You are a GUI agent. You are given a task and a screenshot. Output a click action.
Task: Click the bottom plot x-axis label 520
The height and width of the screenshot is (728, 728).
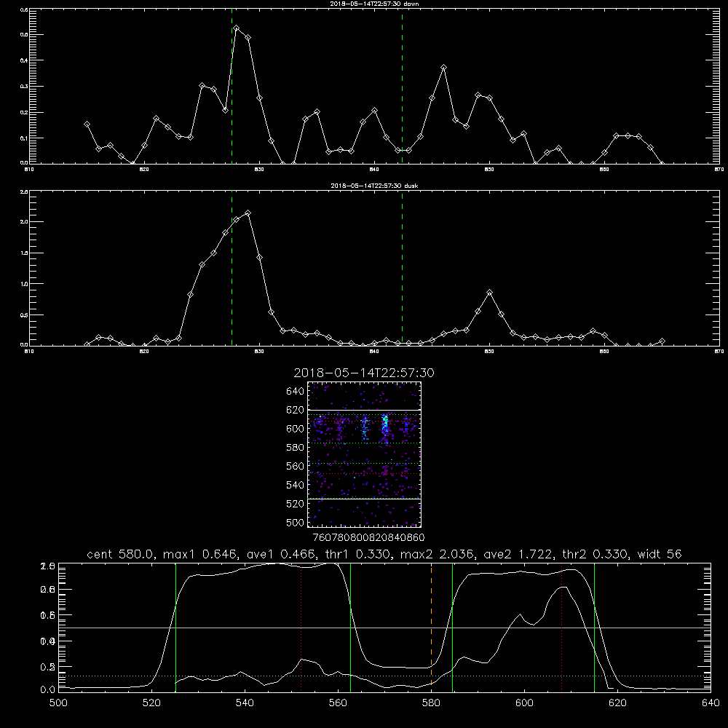click(151, 703)
